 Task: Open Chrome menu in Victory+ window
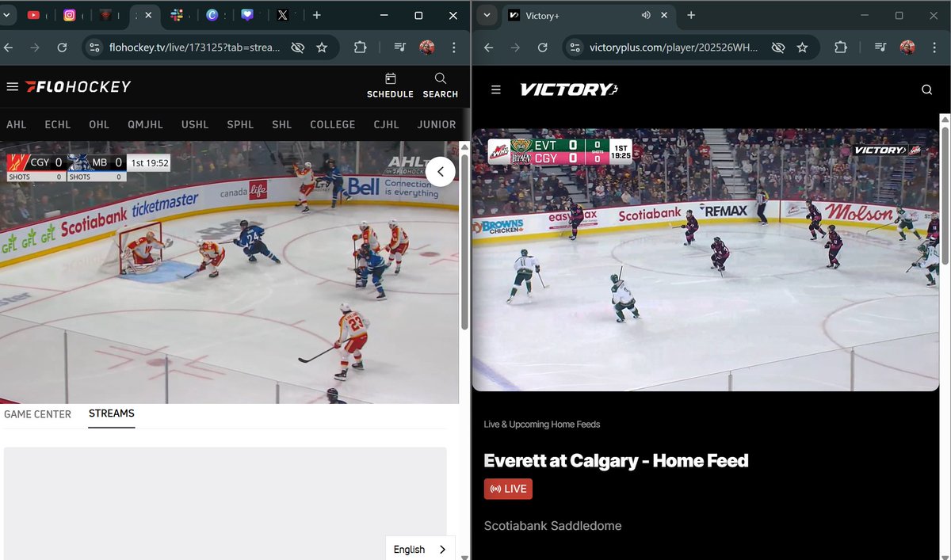tap(935, 48)
